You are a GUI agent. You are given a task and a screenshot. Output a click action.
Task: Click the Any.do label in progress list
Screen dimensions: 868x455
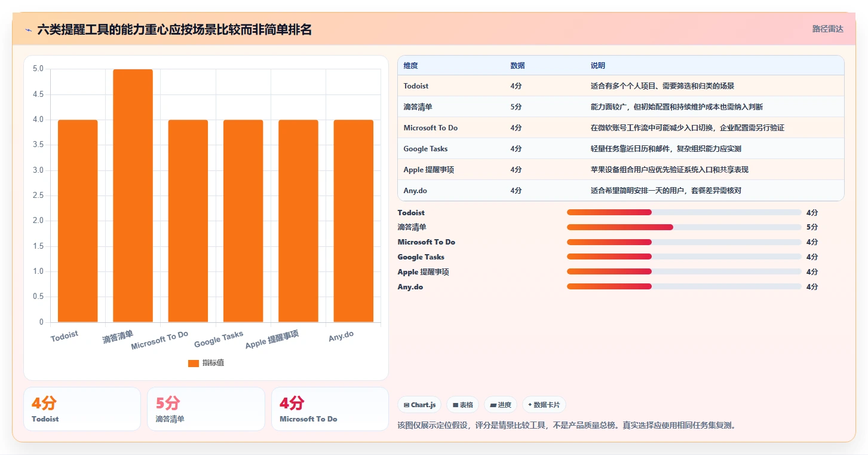pyautogui.click(x=410, y=287)
